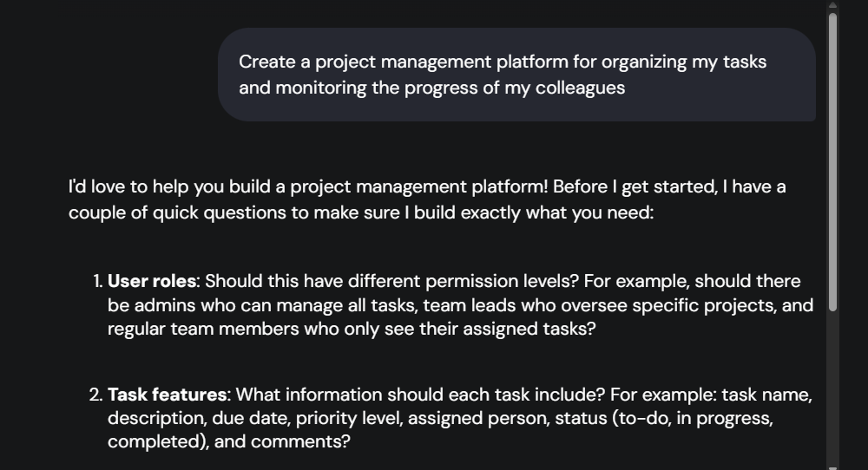Click list number "1." in the response
Screen dimensions: 868x470
click(x=97, y=282)
